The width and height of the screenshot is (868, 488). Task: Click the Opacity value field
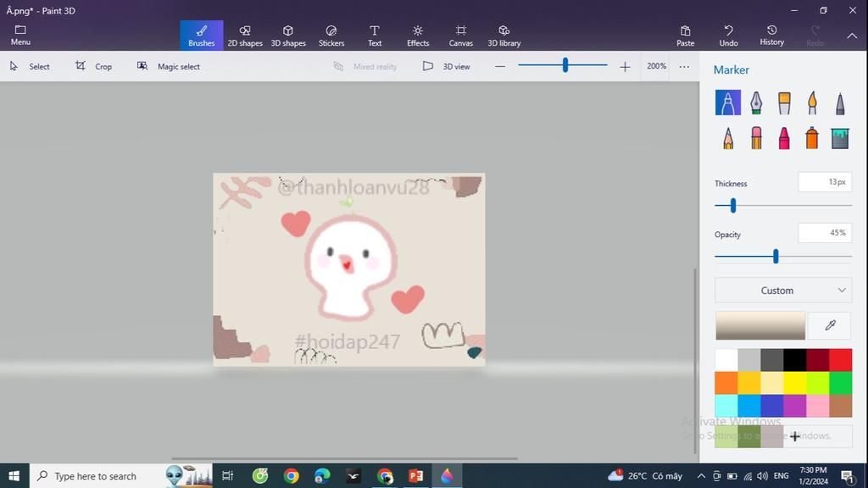(824, 233)
